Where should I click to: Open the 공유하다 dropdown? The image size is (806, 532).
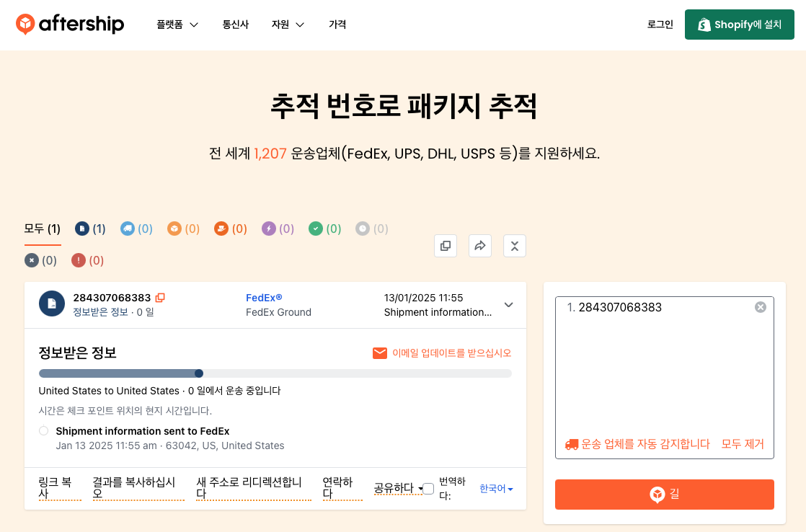[398, 488]
